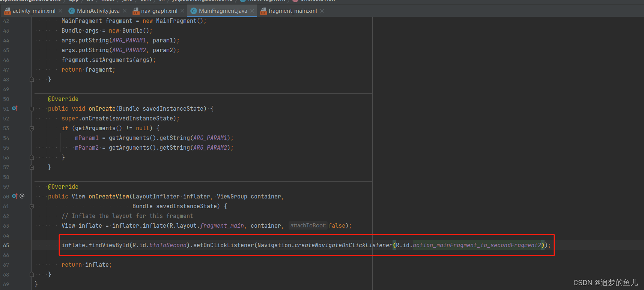This screenshot has height=290, width=644.
Task: Click the onCreate method name on line 51
Action: (102, 108)
